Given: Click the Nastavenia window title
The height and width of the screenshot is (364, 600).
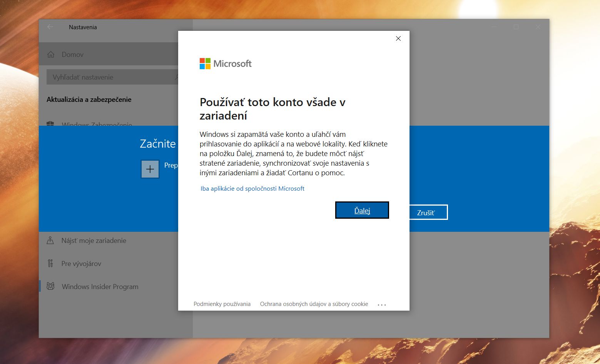Looking at the screenshot, I should 83,27.
